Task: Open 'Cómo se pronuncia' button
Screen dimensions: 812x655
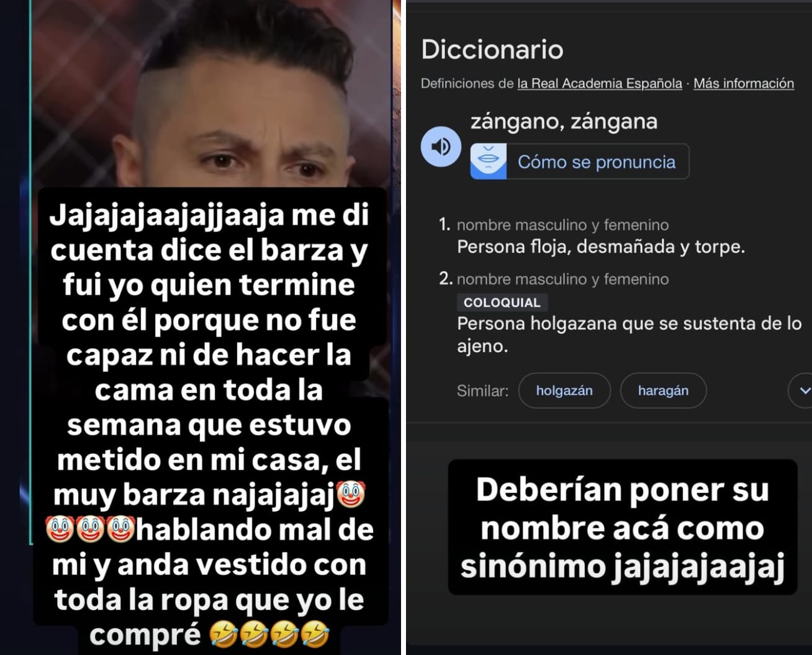Action: [x=579, y=161]
